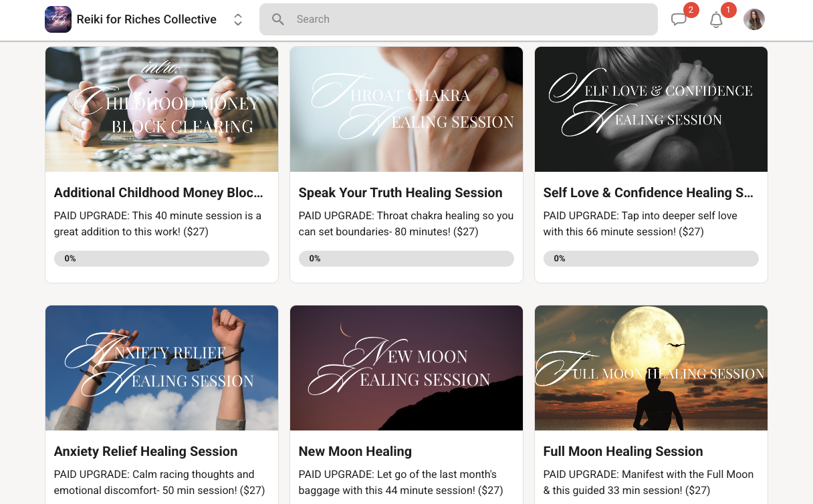Open Full Moon Healing Session cover image

click(x=651, y=368)
